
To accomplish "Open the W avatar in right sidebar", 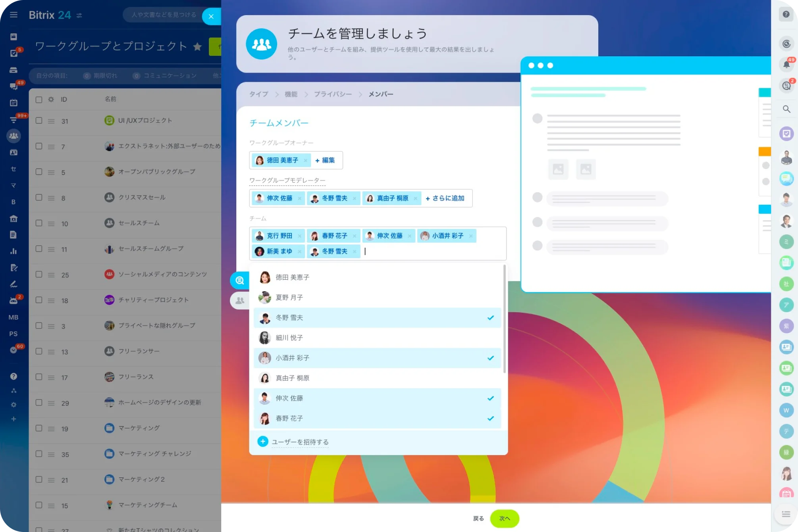I will click(x=786, y=410).
